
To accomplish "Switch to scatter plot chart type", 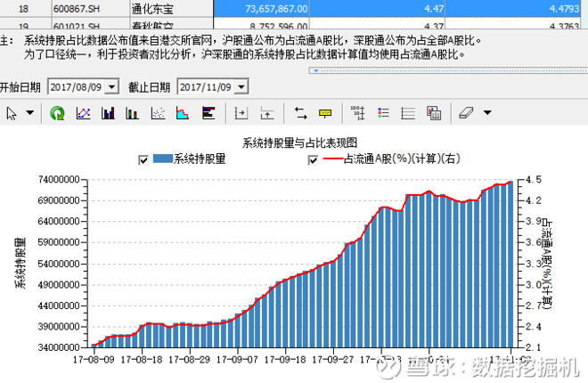I will pos(158,113).
